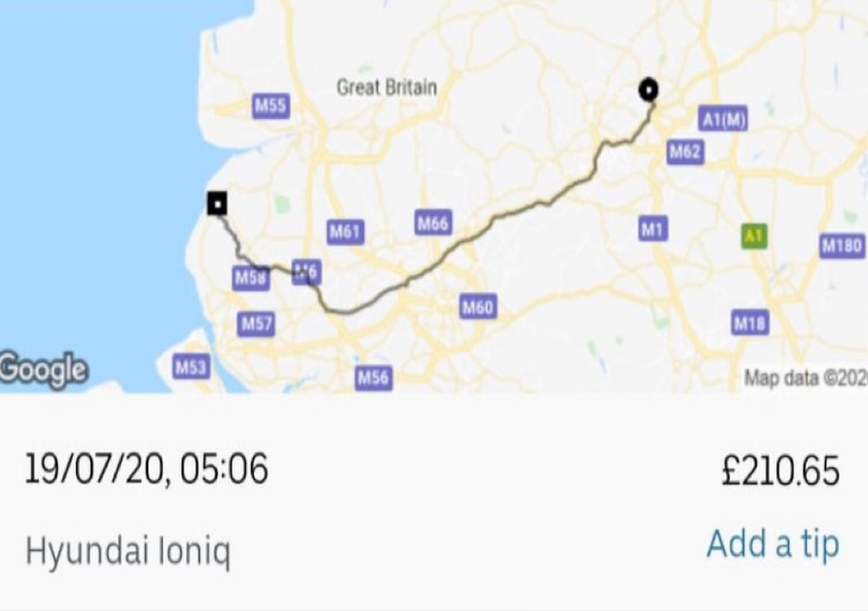This screenshot has width=868, height=611.
Task: Click the Great Britain map label
Action: coord(386,88)
